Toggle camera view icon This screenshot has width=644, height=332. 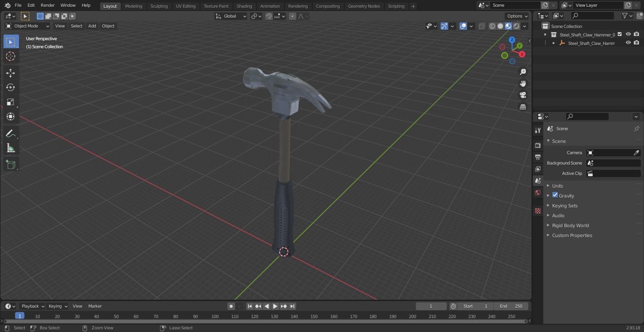523,95
